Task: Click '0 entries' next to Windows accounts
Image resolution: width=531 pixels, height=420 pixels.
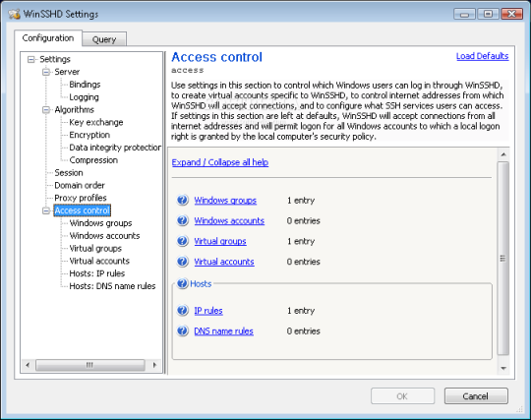Action: 304,221
